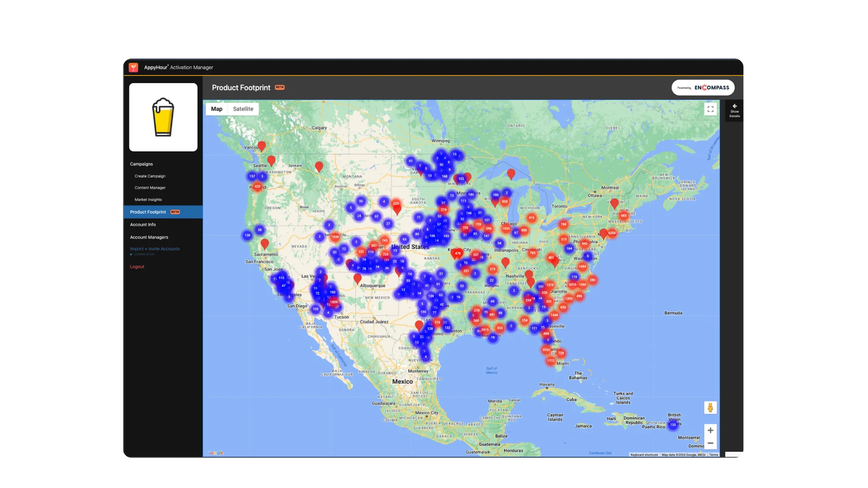Open Market Insights from the sidebar
The width and height of the screenshot is (868, 488).
(x=148, y=199)
